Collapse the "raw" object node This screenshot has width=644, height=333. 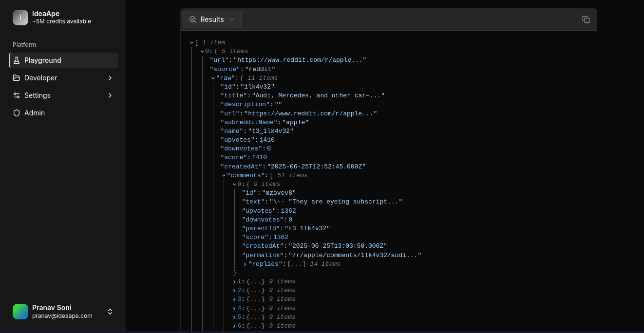(213, 78)
